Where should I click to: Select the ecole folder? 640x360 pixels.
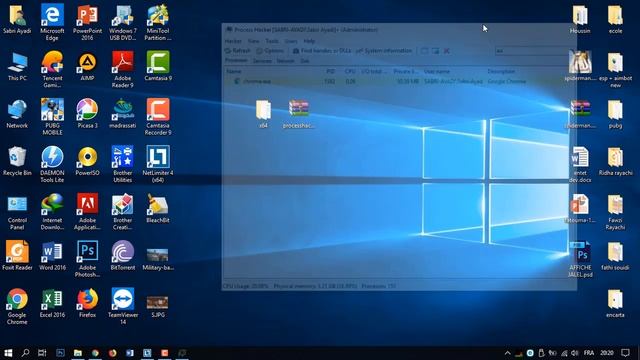615,20
